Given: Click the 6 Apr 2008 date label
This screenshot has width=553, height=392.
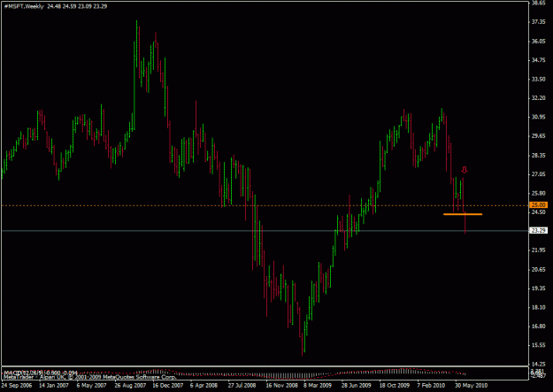Looking at the screenshot, I should 205,385.
